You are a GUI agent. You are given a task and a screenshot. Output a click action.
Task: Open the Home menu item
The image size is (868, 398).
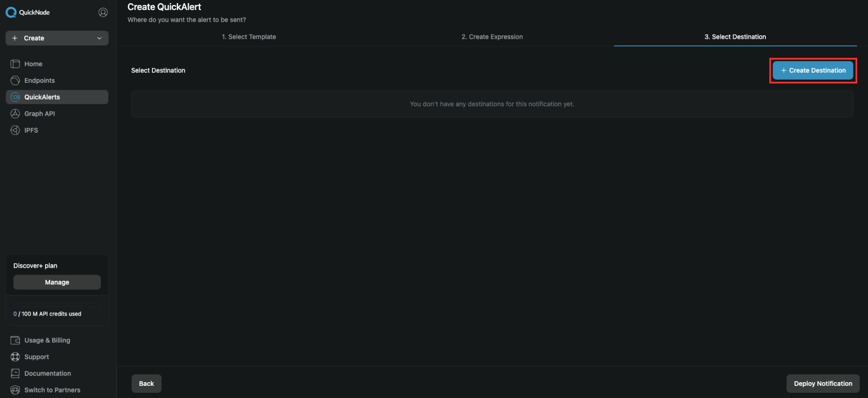(x=57, y=64)
